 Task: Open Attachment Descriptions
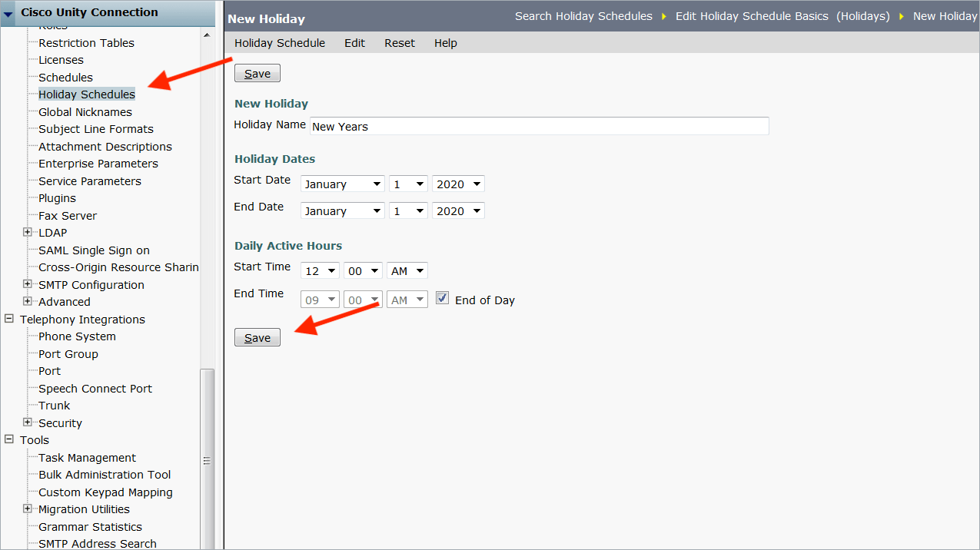point(105,147)
